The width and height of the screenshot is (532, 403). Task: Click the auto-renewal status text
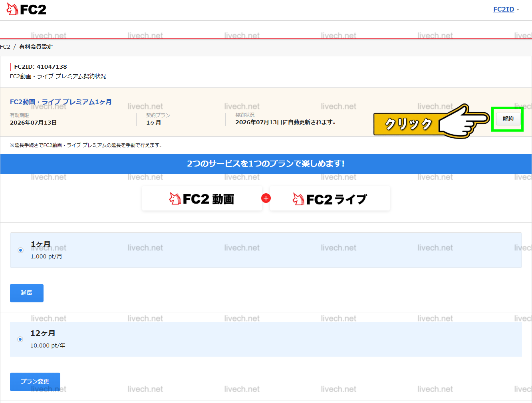(x=286, y=122)
